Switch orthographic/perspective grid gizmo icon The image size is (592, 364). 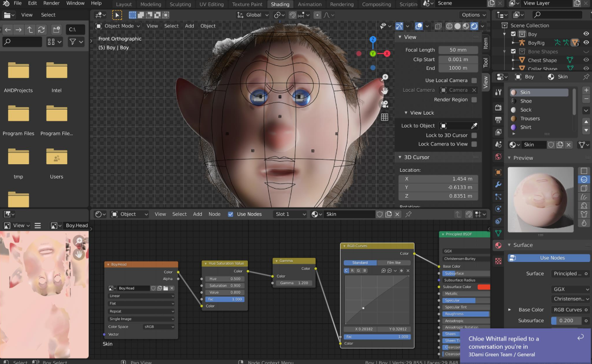[385, 117]
